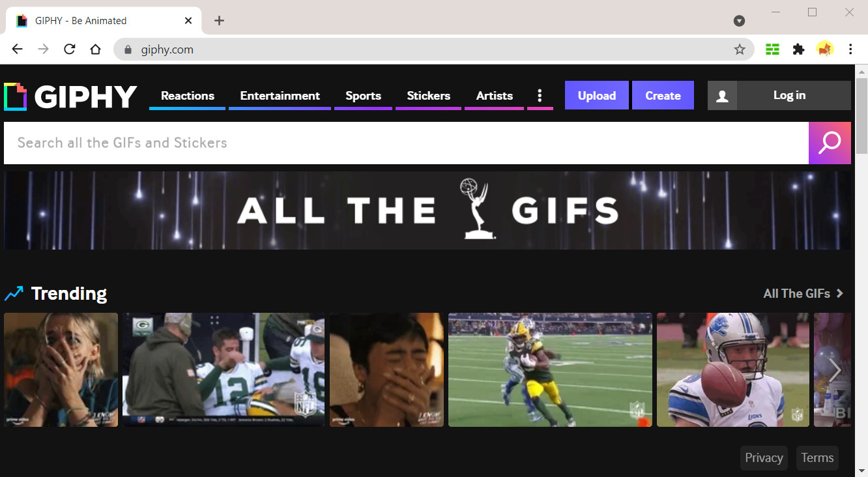The height and width of the screenshot is (477, 868).
Task: Open Chrome's three-dot settings menu
Action: click(x=850, y=49)
